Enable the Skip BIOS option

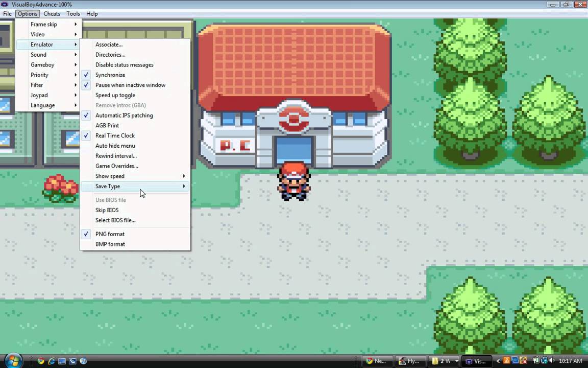135,210
